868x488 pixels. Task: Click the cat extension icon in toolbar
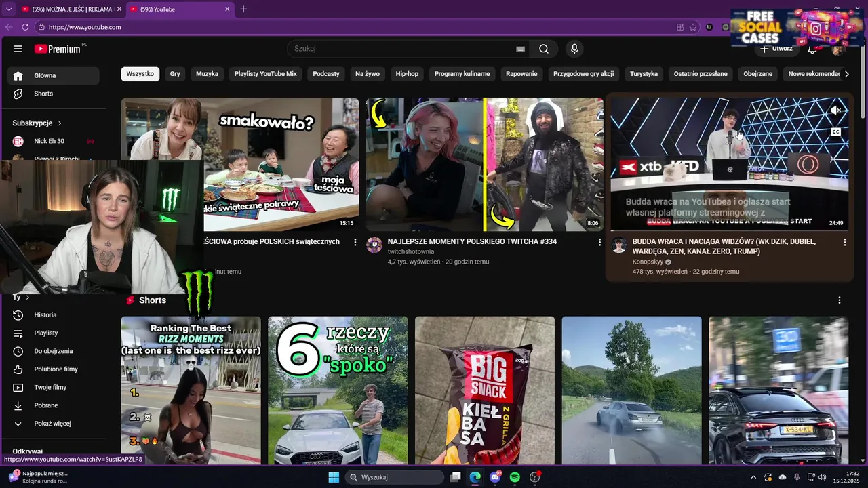click(709, 27)
